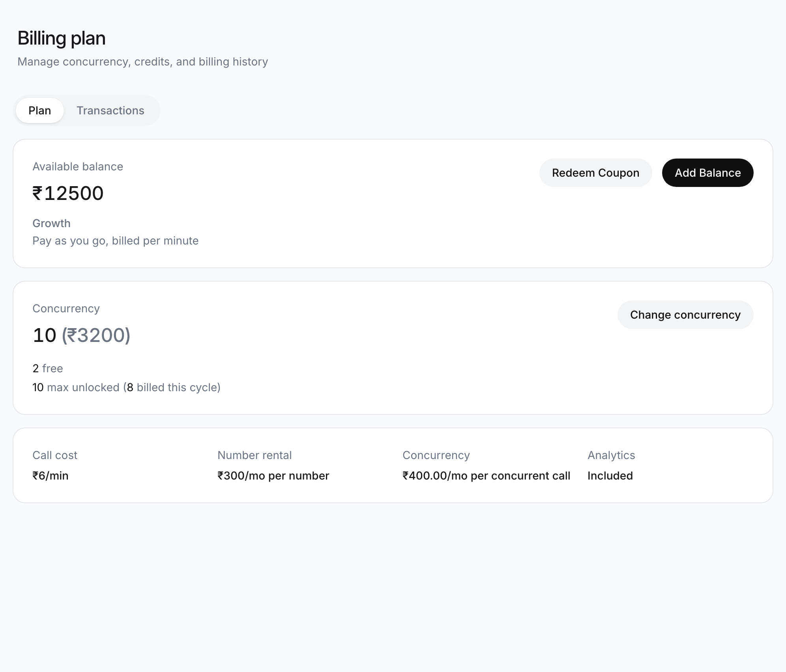The height and width of the screenshot is (672, 786).
Task: Open the Add Balance dialog
Action: pos(707,173)
